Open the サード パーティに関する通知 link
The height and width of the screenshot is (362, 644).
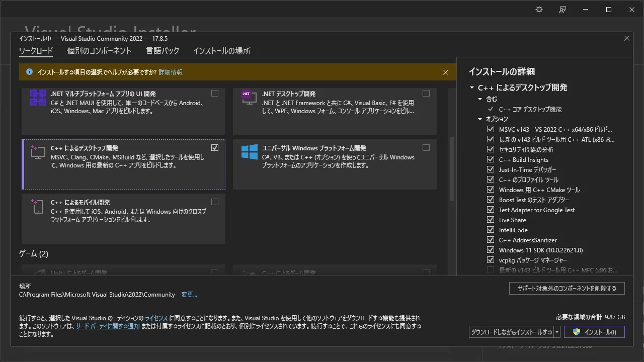click(108, 326)
